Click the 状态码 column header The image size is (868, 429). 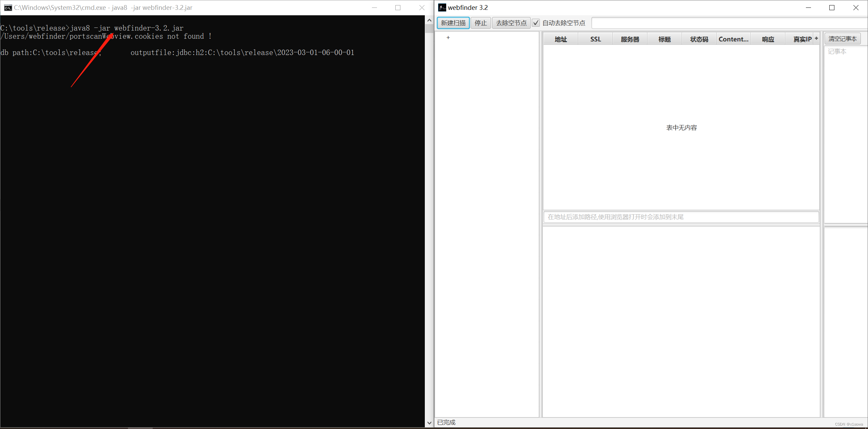point(699,39)
